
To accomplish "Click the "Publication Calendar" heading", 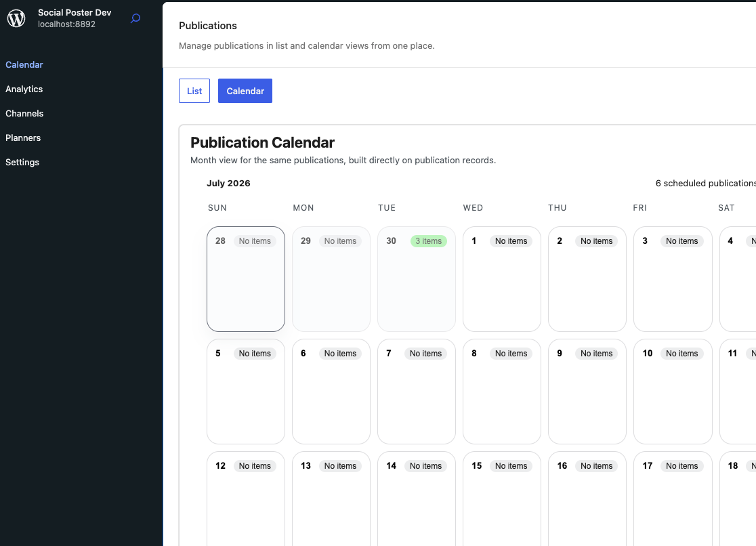I will click(x=262, y=143).
